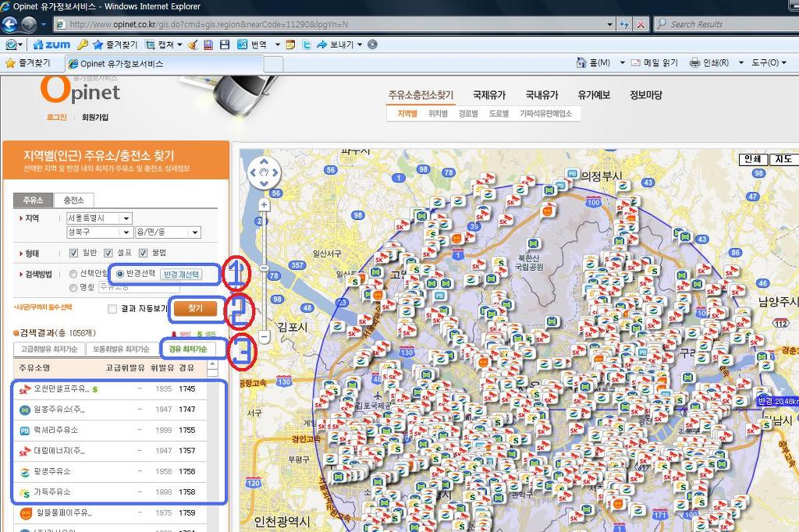Screen dimensions: 799x532
Task: Toggle the 일반 checkbox
Action: (74, 253)
